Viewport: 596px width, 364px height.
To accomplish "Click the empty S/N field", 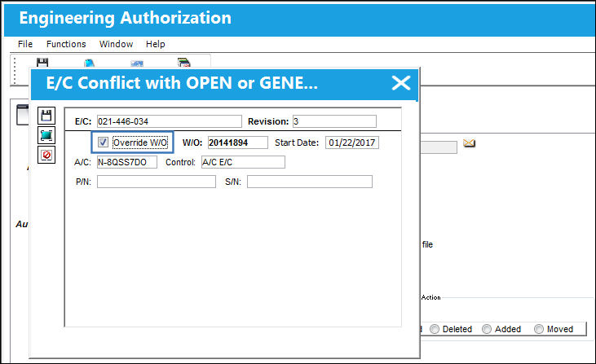I will point(310,182).
